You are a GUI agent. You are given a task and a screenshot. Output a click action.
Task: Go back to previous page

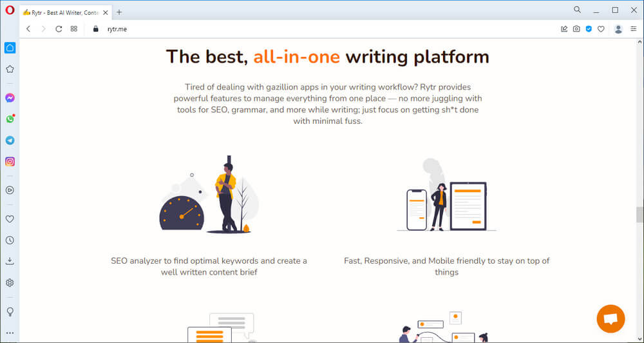(28, 29)
